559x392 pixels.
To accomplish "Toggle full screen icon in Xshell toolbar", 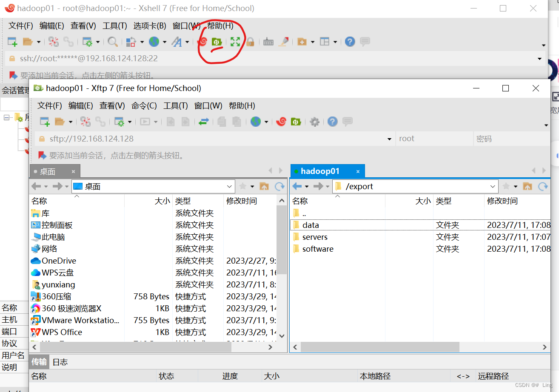I will (x=235, y=42).
